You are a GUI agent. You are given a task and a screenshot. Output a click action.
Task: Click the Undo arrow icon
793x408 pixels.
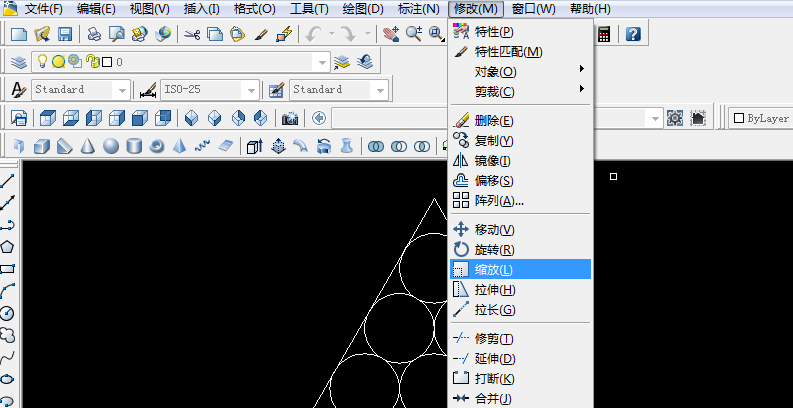click(x=314, y=34)
